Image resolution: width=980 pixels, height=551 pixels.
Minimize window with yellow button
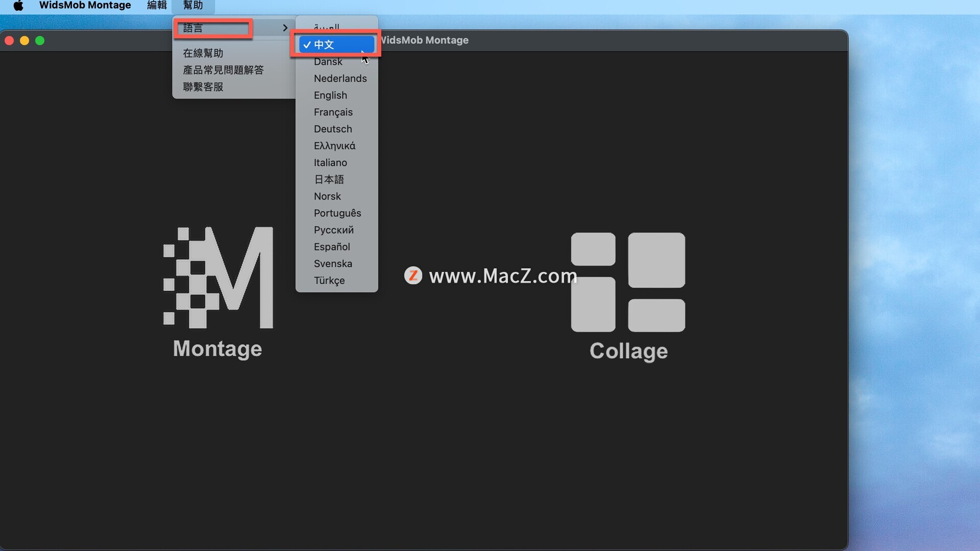[x=24, y=41]
